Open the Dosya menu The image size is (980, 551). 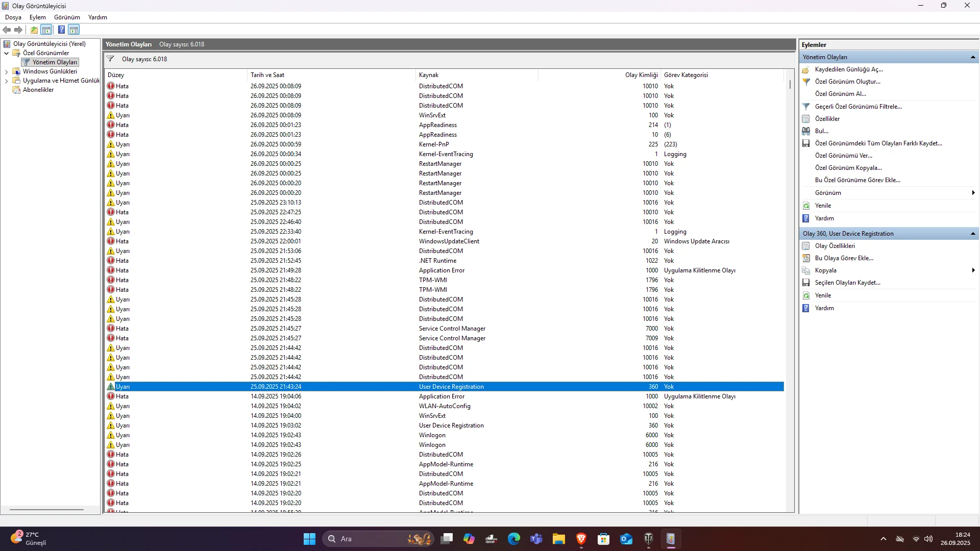[13, 17]
